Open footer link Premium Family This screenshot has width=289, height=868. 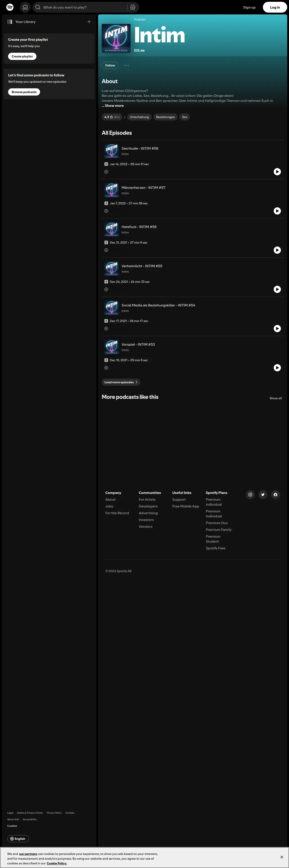219,530
